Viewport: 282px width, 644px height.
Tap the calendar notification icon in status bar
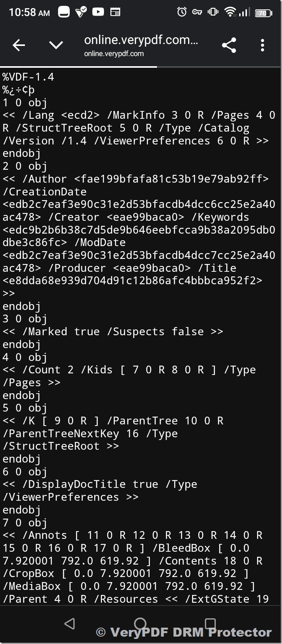coord(115,12)
